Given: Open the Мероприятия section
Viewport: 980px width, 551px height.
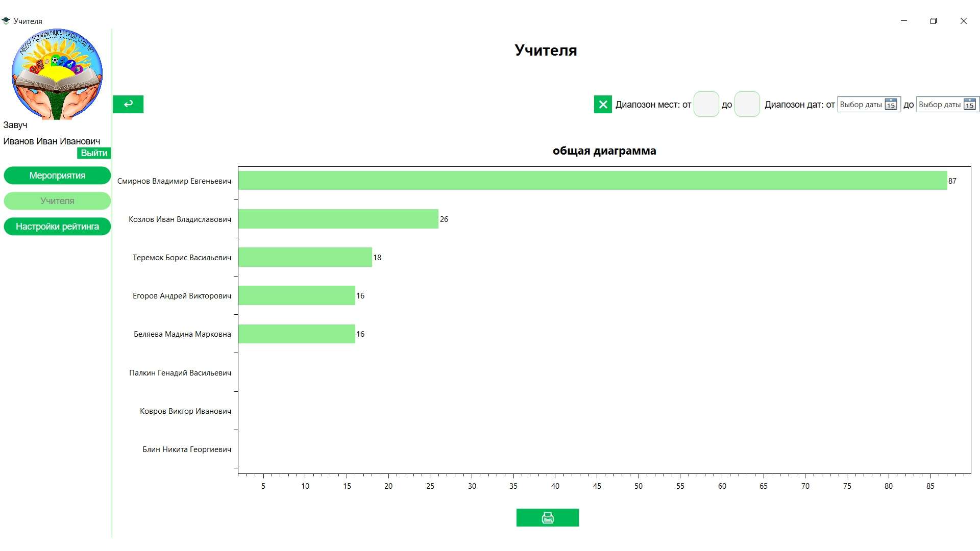Looking at the screenshot, I should [x=57, y=176].
